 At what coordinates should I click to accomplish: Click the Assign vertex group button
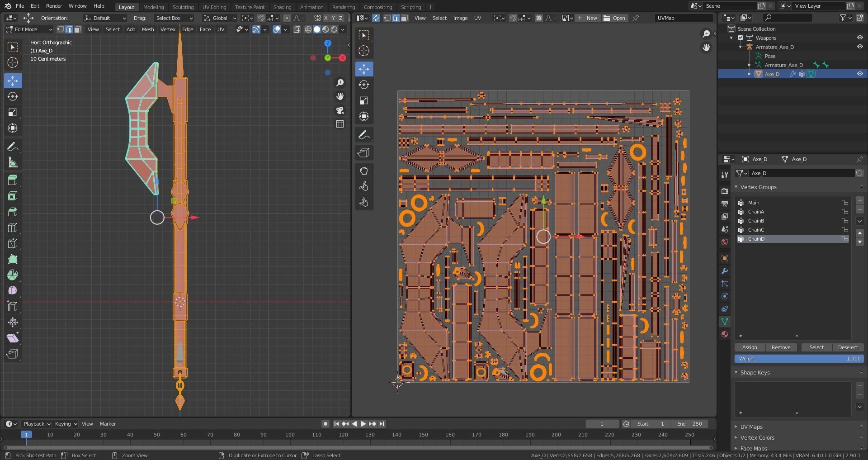[x=749, y=347]
